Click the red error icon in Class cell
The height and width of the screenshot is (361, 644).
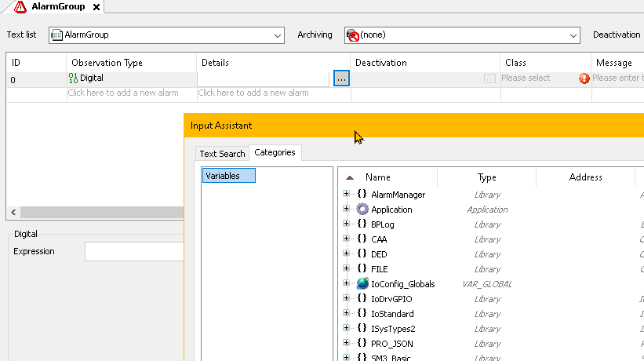point(584,78)
